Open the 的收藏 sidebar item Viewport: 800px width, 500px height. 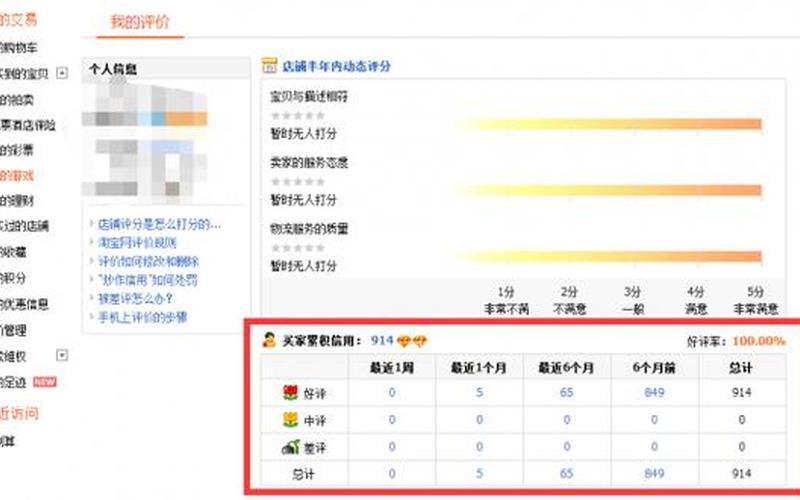[x=13, y=252]
